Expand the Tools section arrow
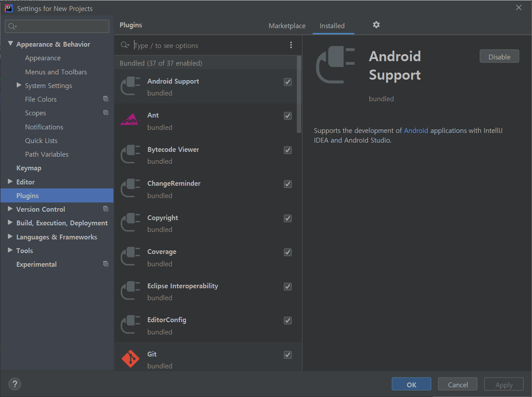This screenshot has width=532, height=397. click(x=10, y=250)
